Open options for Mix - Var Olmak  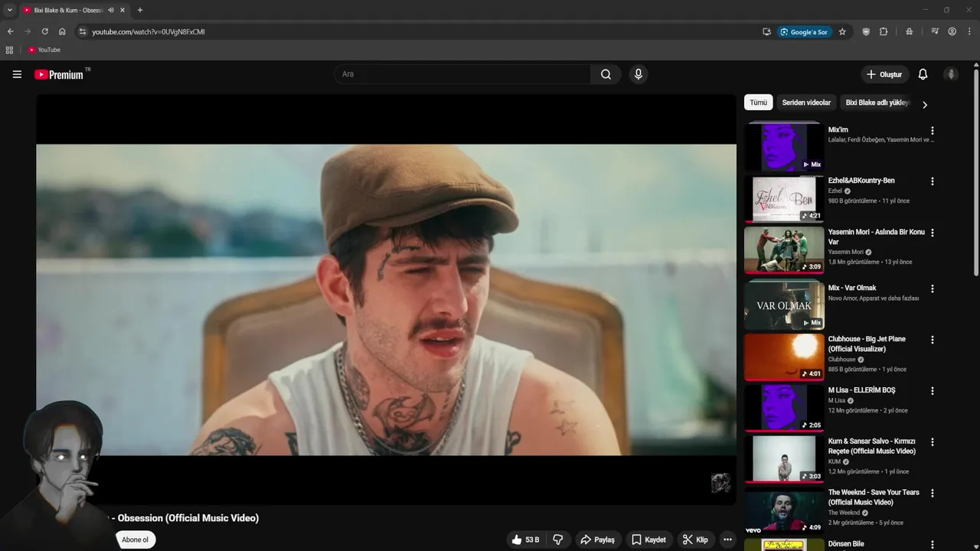click(932, 289)
